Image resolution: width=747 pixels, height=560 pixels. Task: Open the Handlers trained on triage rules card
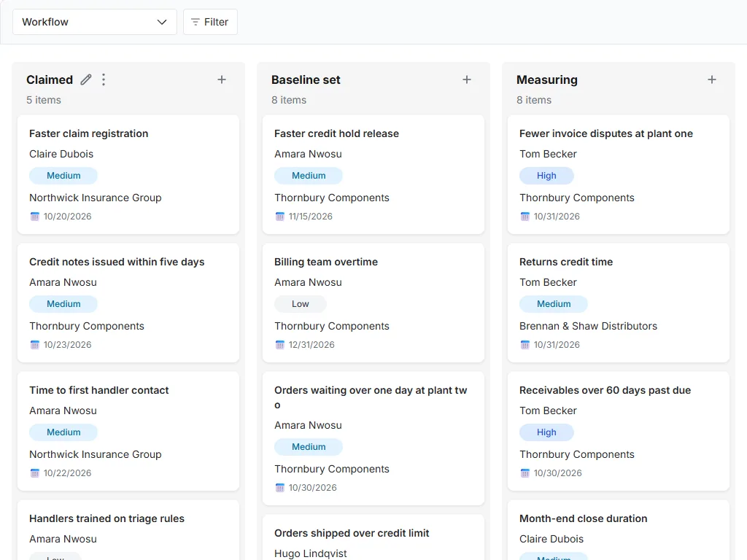(x=128, y=530)
